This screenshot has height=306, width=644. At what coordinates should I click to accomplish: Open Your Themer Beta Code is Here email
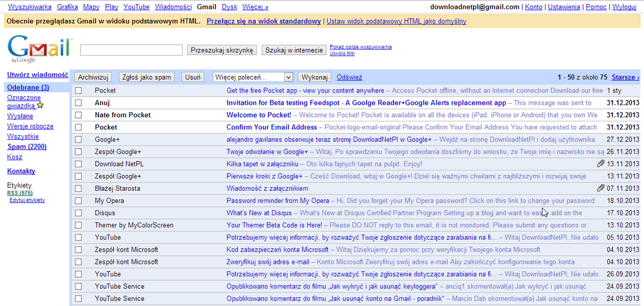pyautogui.click(x=275, y=226)
